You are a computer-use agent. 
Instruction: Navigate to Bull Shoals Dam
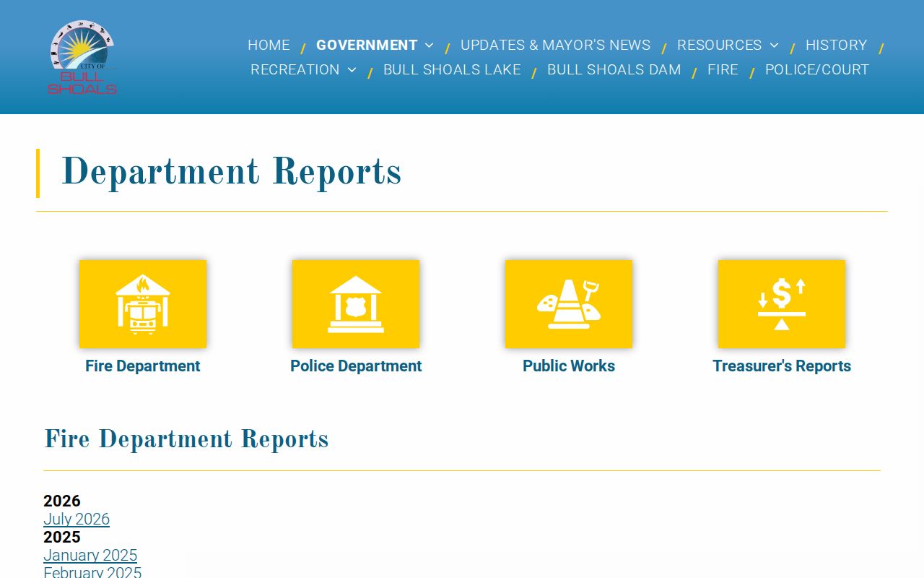pos(614,69)
